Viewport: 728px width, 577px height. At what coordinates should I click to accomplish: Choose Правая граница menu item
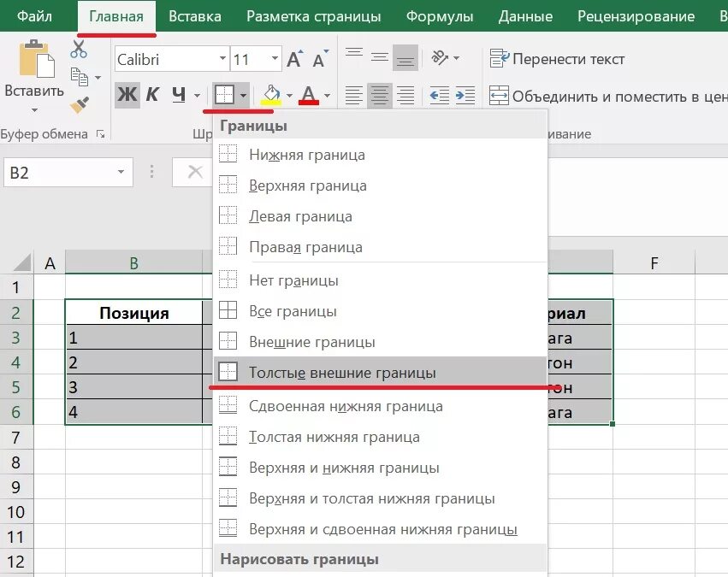(380, 247)
